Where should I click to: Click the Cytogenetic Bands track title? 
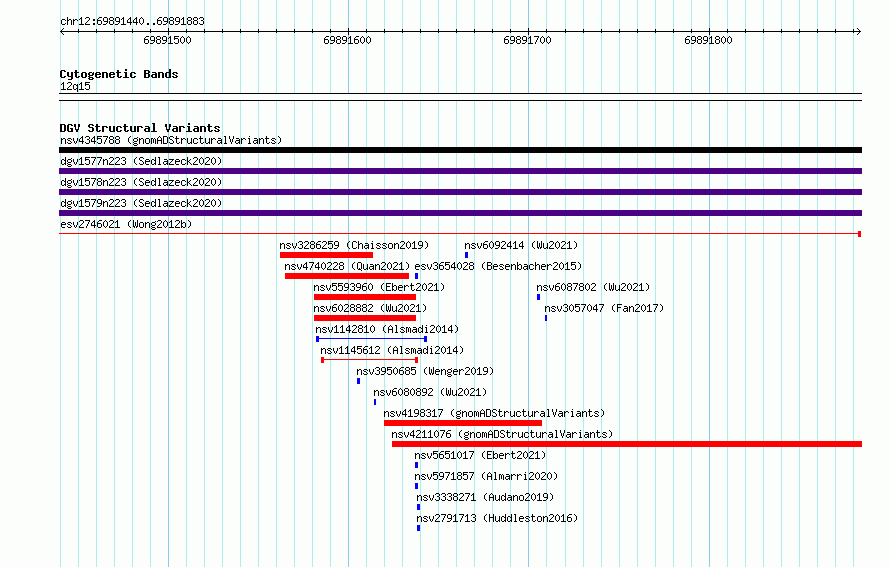coord(119,74)
